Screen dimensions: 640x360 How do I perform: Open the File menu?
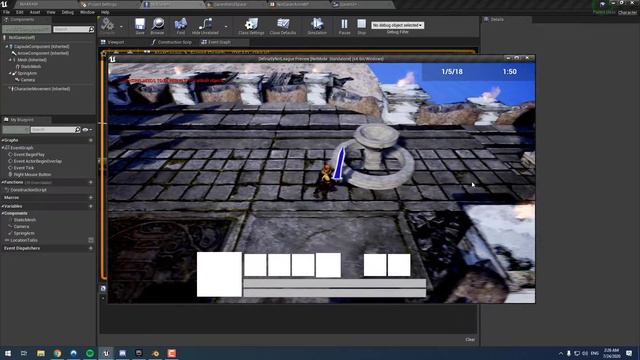7,12
